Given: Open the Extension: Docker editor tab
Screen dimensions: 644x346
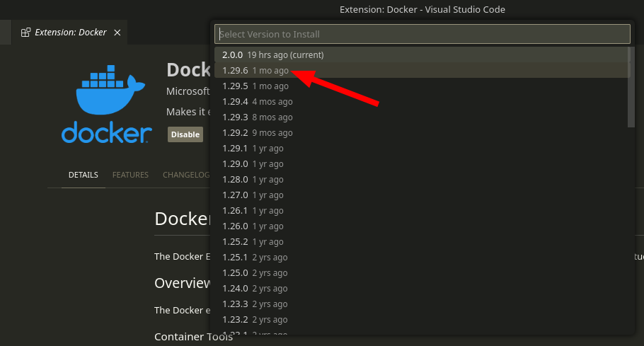Looking at the screenshot, I should tap(69, 33).
